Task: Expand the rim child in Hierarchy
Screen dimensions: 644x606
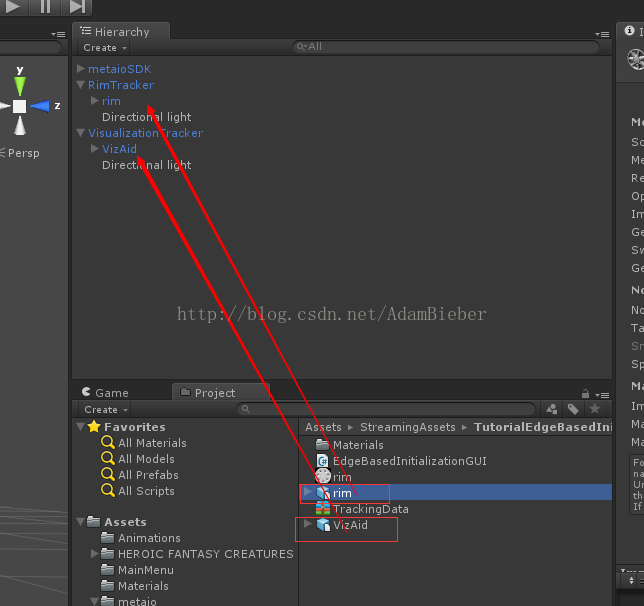Action: pyautogui.click(x=95, y=101)
